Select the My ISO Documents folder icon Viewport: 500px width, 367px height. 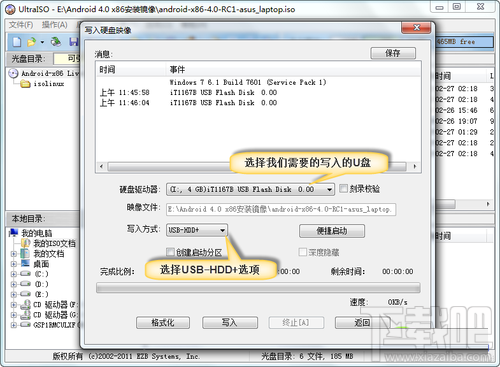25,243
